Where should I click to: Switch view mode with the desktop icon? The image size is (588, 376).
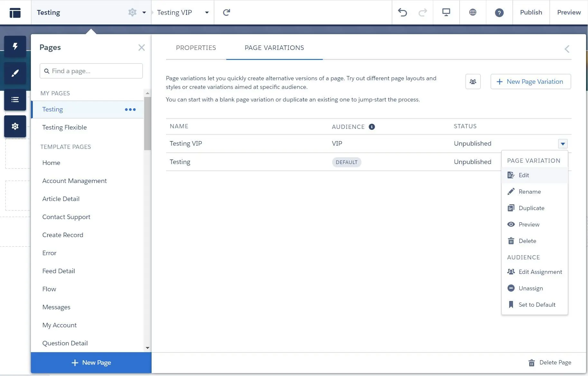tap(446, 13)
